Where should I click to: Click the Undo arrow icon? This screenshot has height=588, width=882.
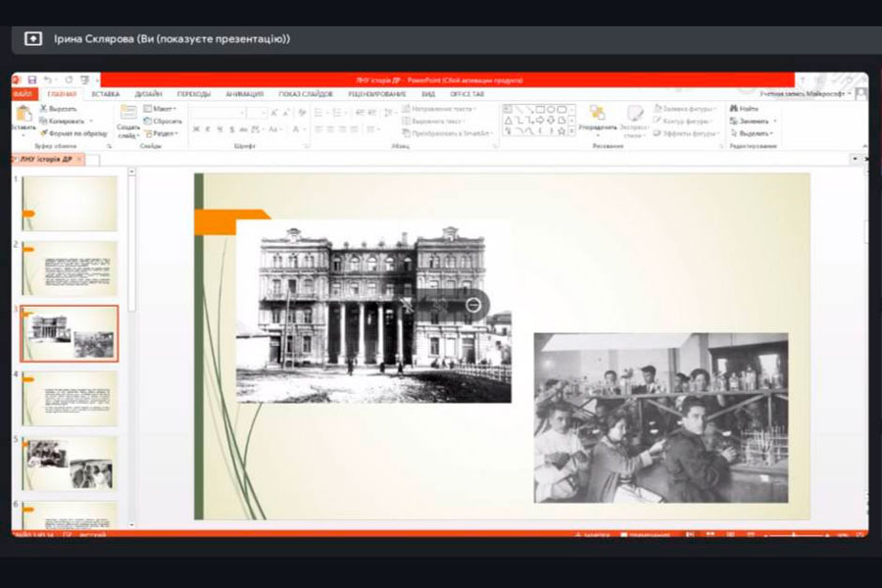(x=46, y=79)
